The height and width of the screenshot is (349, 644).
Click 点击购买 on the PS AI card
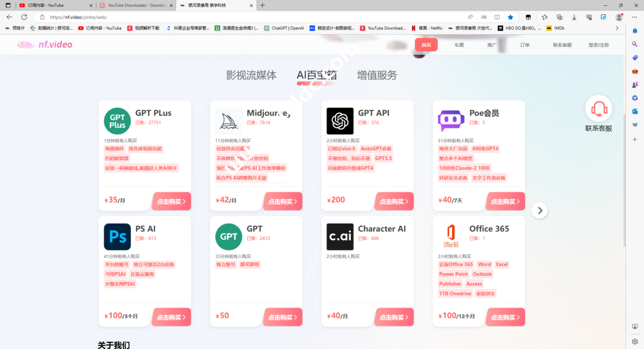pyautogui.click(x=171, y=317)
